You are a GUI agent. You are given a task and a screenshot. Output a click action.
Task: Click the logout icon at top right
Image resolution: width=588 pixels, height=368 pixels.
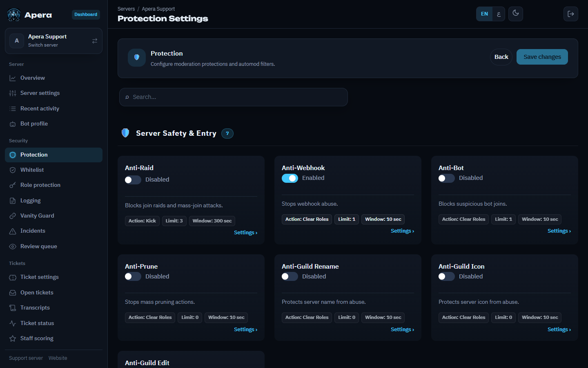pyautogui.click(x=571, y=14)
